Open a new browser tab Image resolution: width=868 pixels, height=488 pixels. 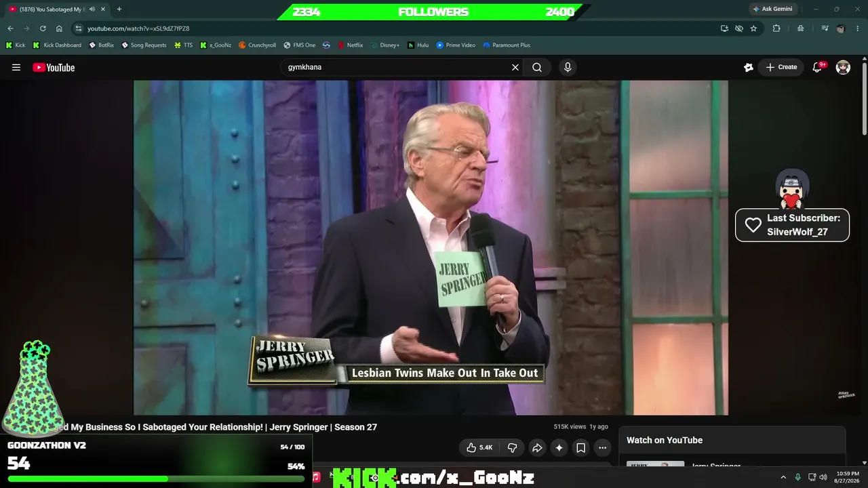[x=119, y=9]
